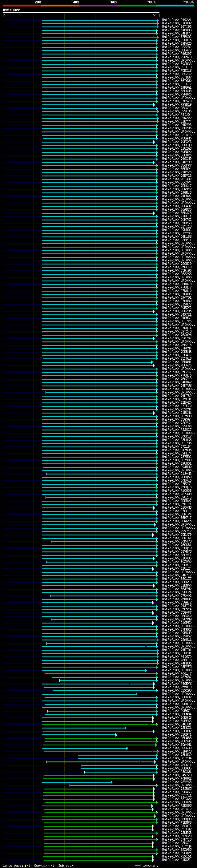Click the white AV549022 query bar
197x868 pixels.
[x=81, y=12]
